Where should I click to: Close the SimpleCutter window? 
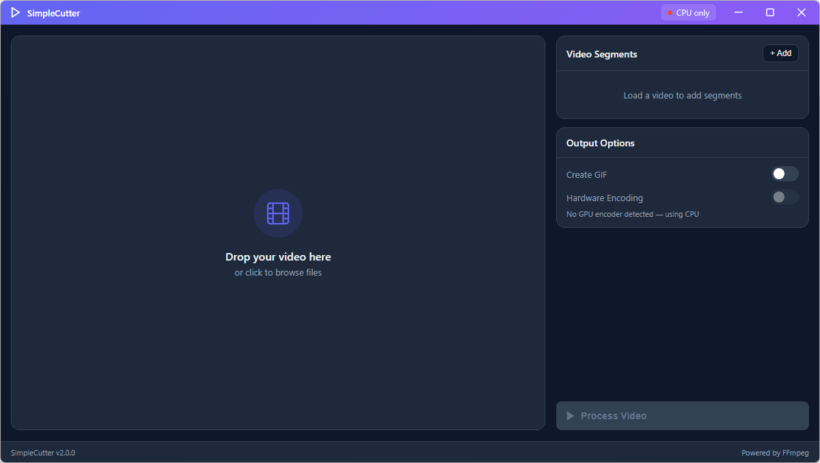(801, 13)
